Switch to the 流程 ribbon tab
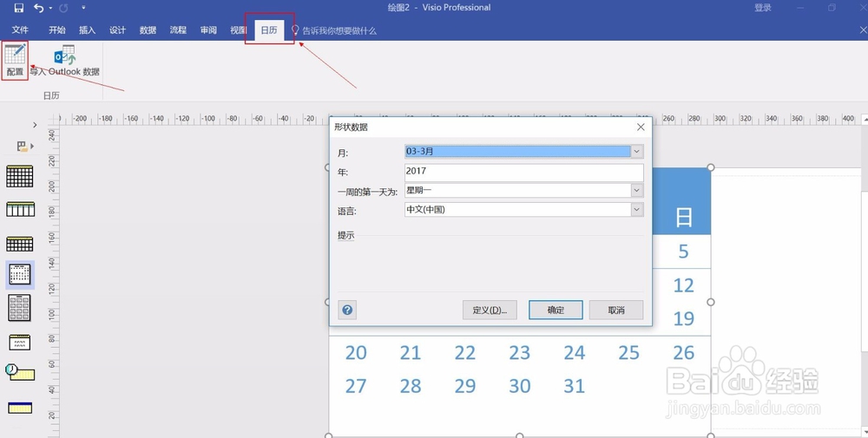The image size is (868, 438). pos(178,29)
